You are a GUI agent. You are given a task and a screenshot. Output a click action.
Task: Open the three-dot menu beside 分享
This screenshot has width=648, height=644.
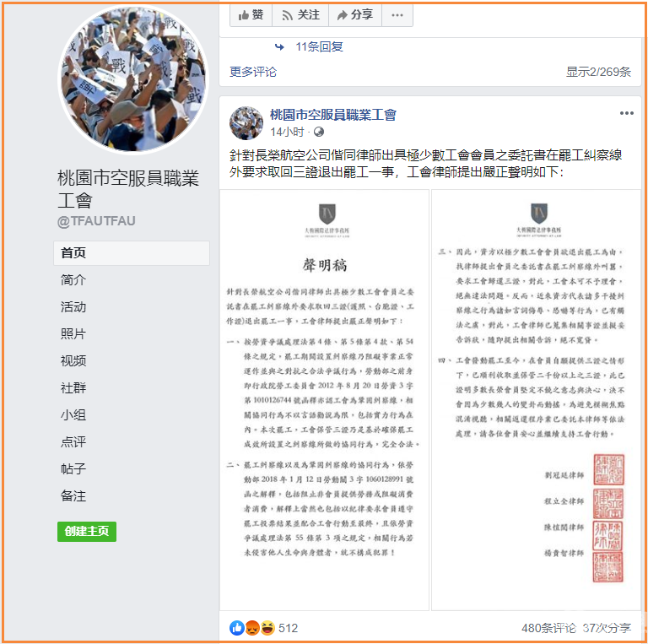click(x=397, y=15)
